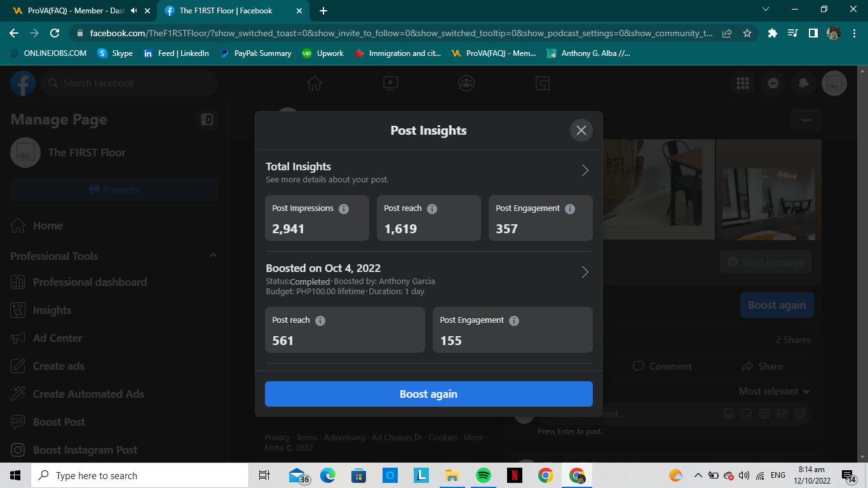This screenshot has width=868, height=488.
Task: Collapse Manage Page sidebar icon
Action: tap(207, 119)
